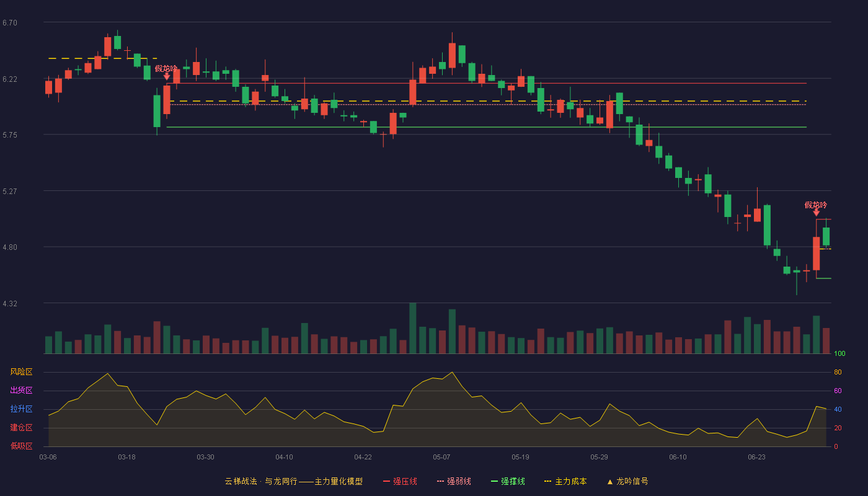The image size is (868, 496).
Task: Click the 6.70 price axis label
Action: tap(10, 23)
